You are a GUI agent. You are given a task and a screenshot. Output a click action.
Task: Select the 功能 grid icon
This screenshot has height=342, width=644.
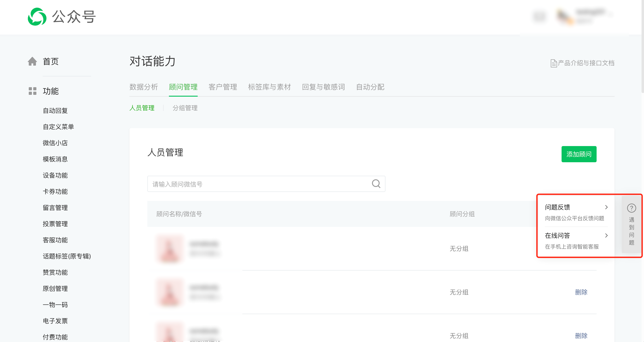pos(33,91)
